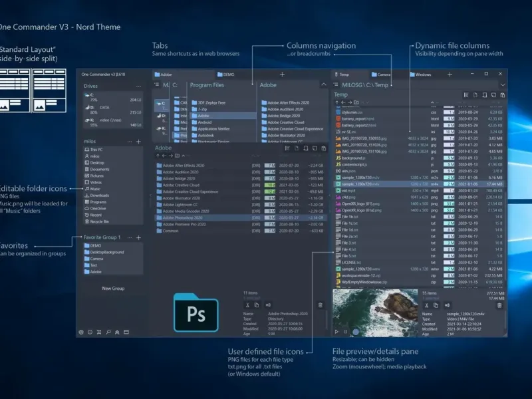Click the cut scissors icon in Temp details pane
This screenshot has width=532, height=399.
tap(427, 305)
